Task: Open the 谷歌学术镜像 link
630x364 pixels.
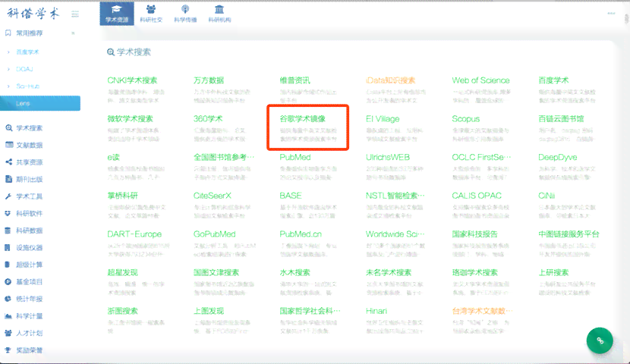Action: point(303,119)
